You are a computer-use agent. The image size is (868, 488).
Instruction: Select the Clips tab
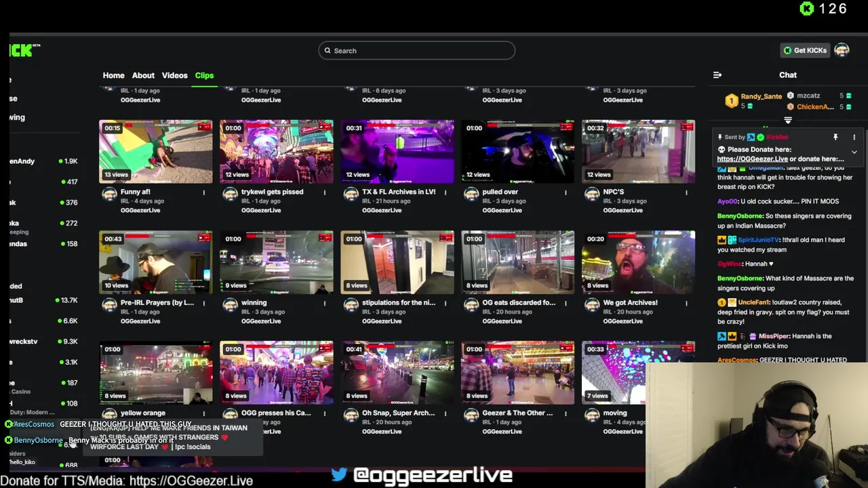(x=204, y=75)
